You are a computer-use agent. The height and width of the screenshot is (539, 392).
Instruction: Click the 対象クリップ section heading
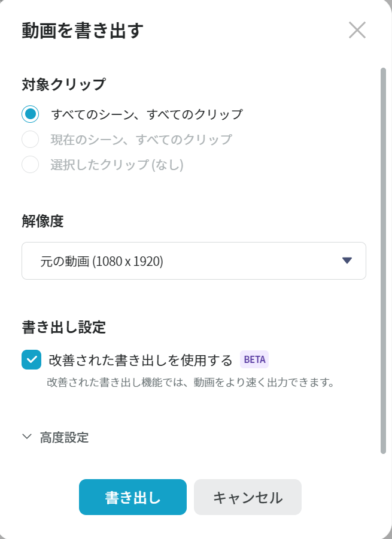pyautogui.click(x=63, y=84)
